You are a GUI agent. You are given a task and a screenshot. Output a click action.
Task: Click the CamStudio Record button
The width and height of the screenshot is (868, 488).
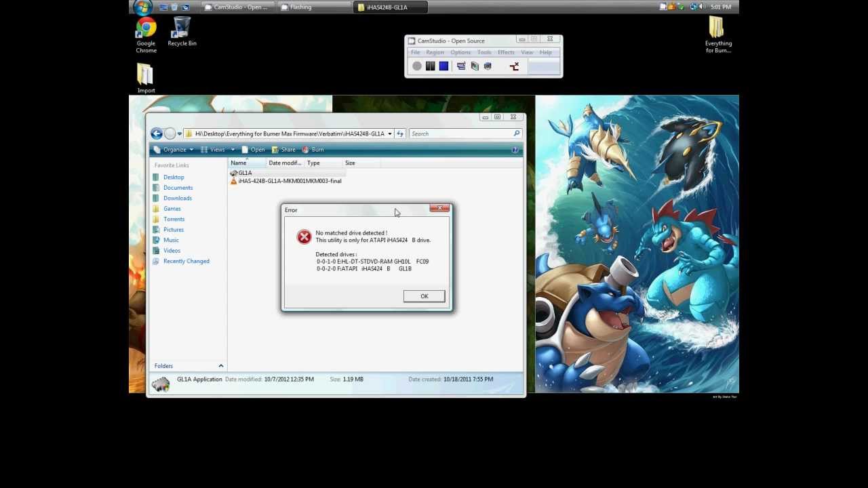tap(417, 66)
